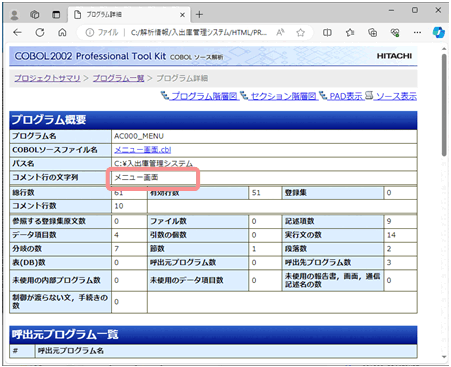Open a new tab with the plus button

(199, 14)
